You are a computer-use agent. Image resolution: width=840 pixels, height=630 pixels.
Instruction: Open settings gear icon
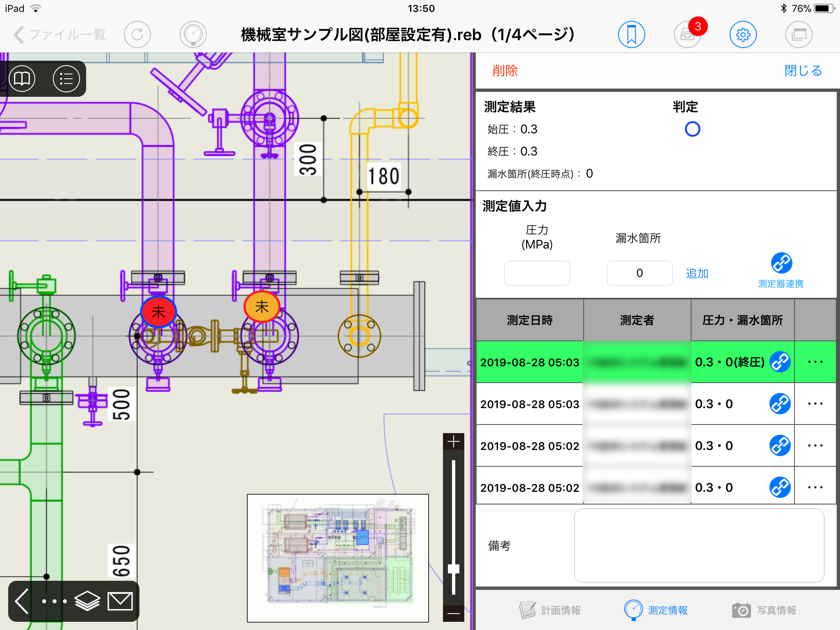[743, 34]
